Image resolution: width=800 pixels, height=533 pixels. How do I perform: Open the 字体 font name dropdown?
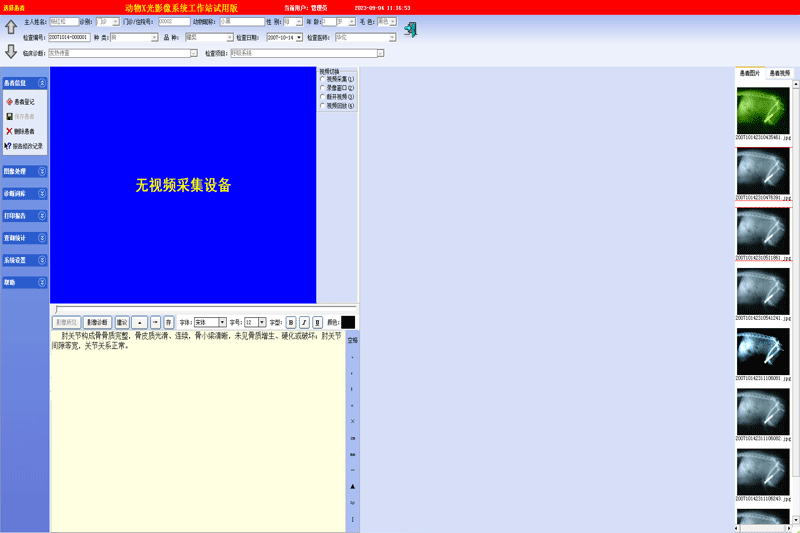point(222,322)
